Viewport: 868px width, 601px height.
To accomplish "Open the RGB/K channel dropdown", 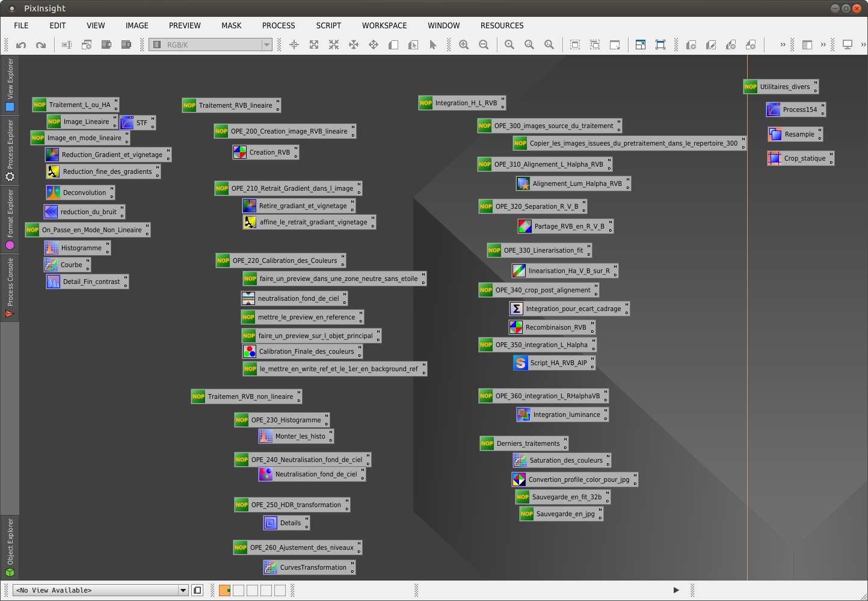I will point(266,45).
